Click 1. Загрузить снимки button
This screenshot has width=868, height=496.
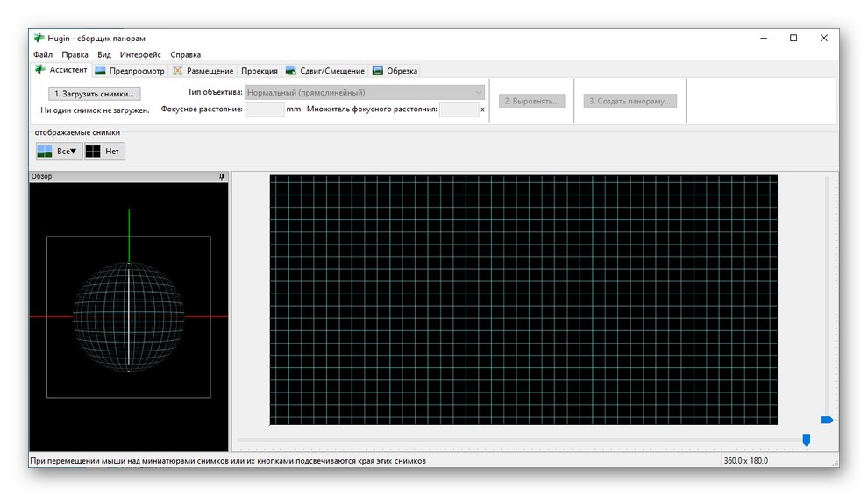pos(94,93)
